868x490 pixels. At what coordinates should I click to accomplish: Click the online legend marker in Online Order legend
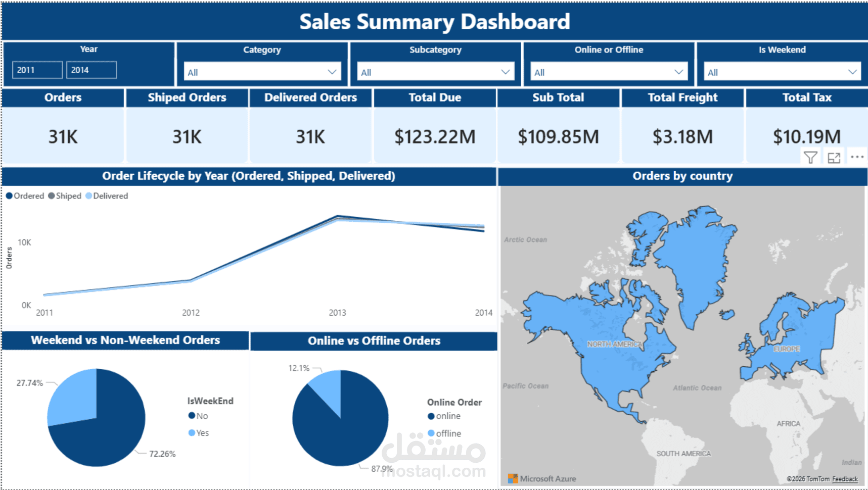tap(430, 416)
